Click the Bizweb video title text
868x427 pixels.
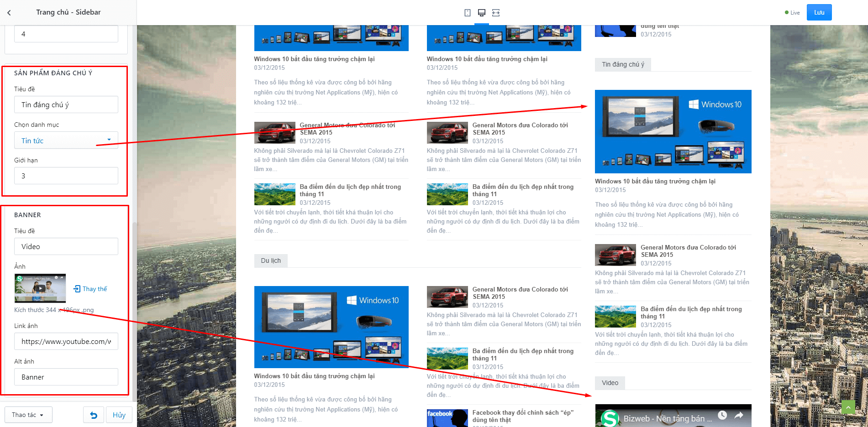point(668,418)
